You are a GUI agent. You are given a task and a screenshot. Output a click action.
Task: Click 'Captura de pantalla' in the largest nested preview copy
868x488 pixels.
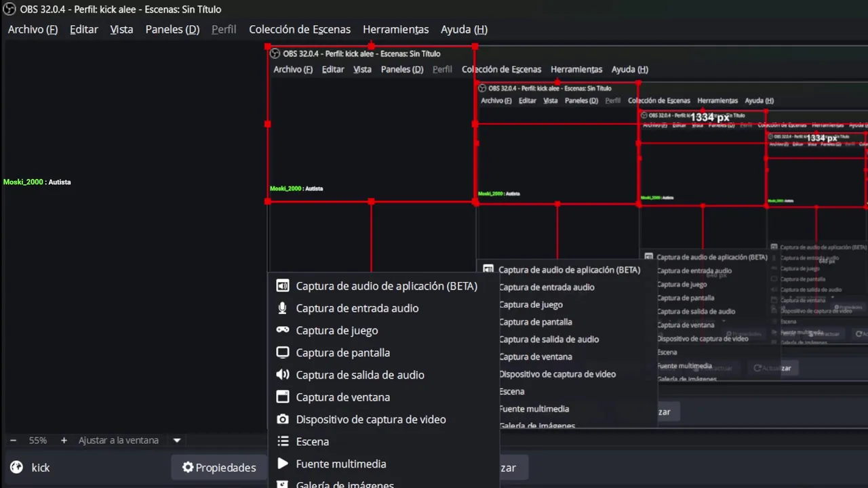tap(536, 322)
